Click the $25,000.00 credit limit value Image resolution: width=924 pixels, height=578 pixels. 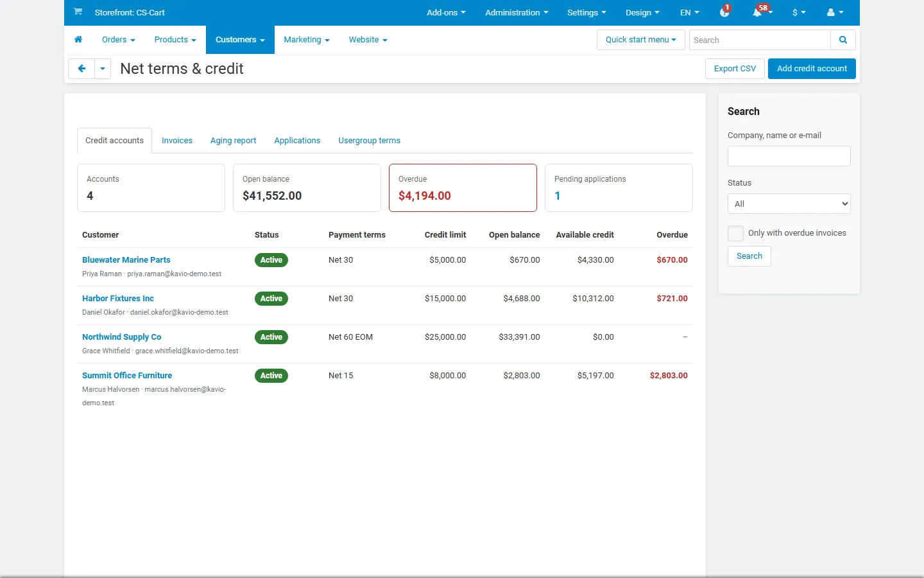point(445,337)
